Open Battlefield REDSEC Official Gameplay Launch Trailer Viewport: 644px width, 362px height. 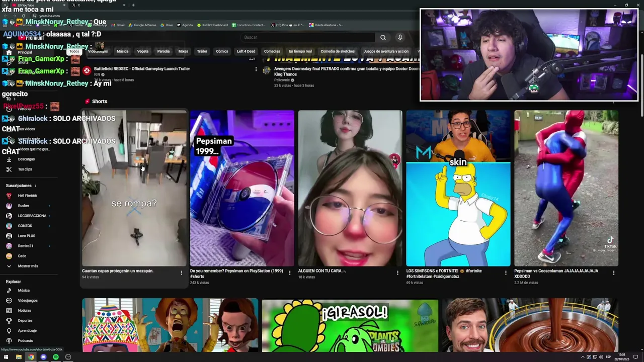[142, 69]
